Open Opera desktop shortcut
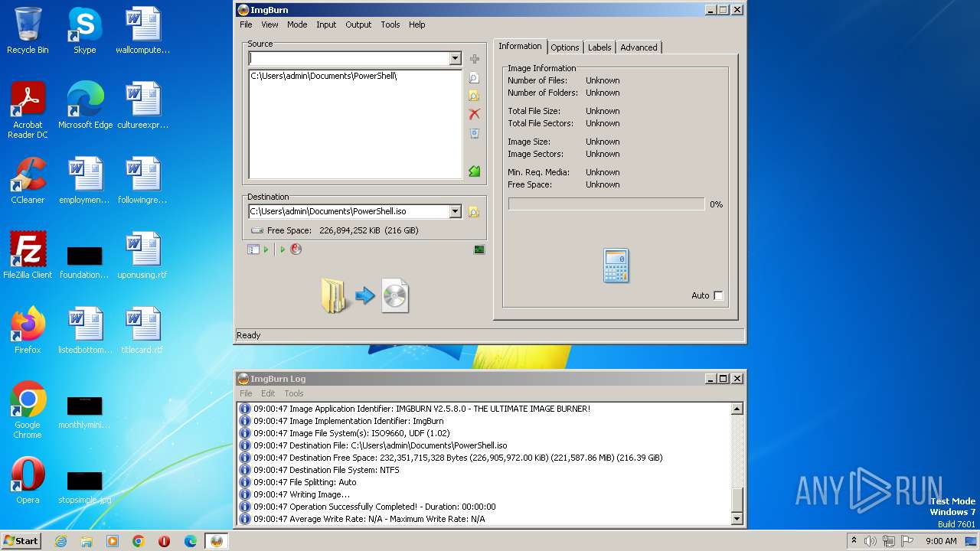The width and height of the screenshot is (980, 551). point(28,481)
